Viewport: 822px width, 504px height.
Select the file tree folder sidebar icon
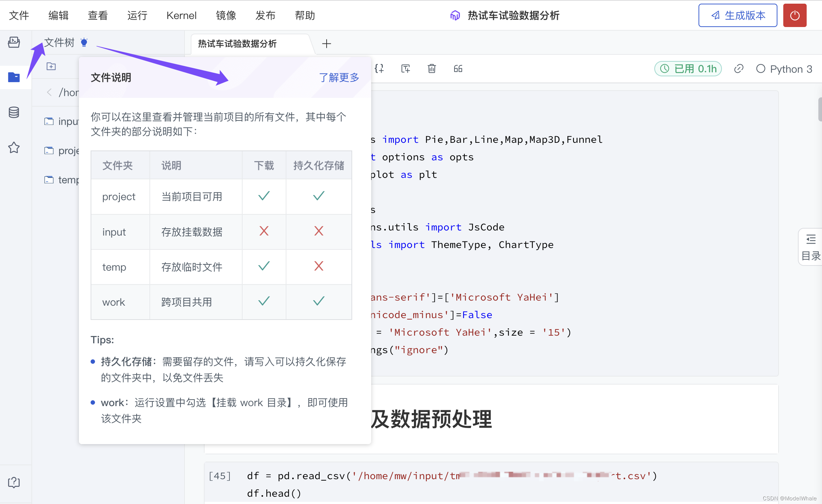tap(14, 77)
